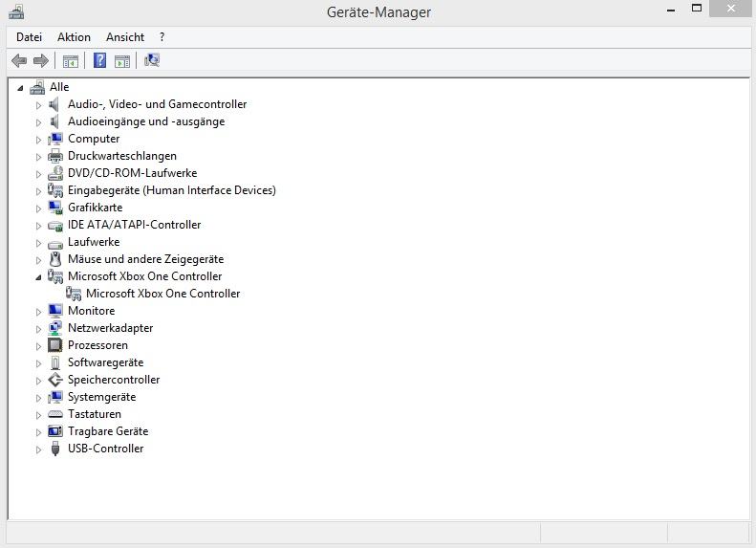Expand the USB-Controller node
This screenshot has width=756, height=548.
click(x=39, y=449)
